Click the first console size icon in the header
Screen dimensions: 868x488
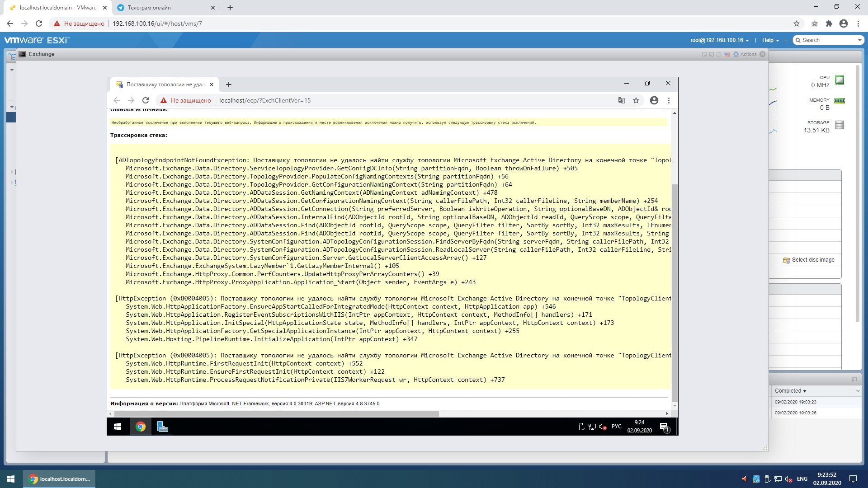point(704,54)
